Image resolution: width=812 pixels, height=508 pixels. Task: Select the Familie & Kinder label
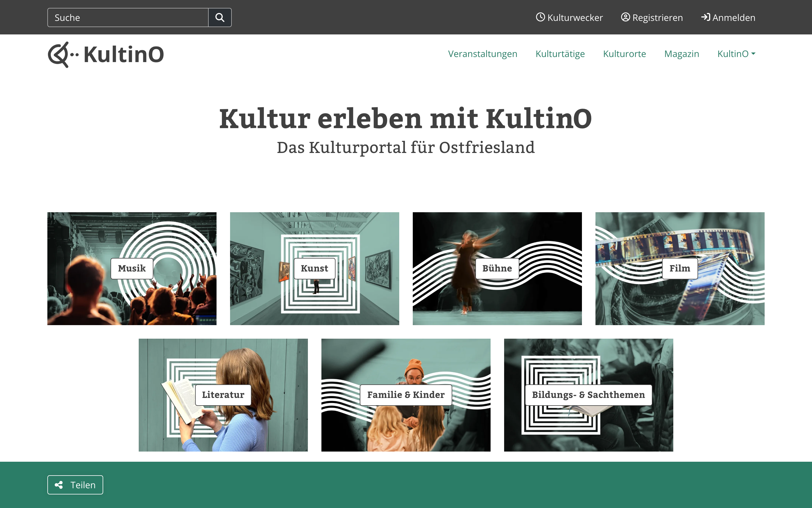pos(406,395)
